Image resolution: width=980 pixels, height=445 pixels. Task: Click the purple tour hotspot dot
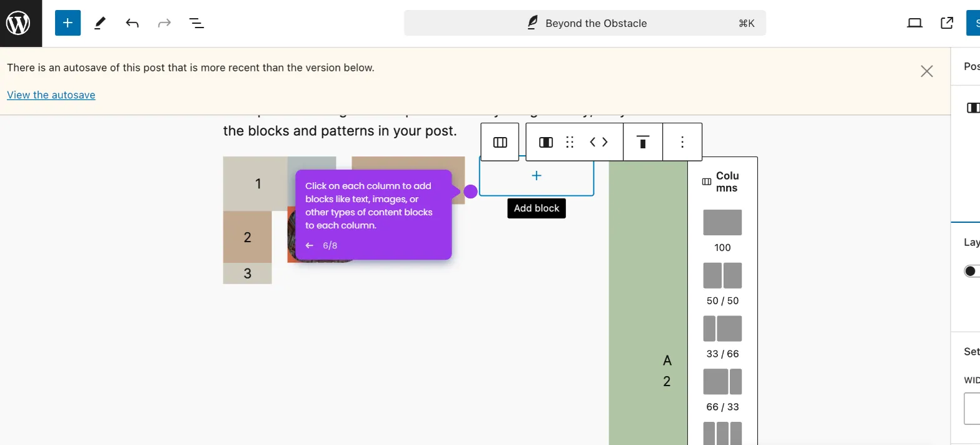[471, 192]
